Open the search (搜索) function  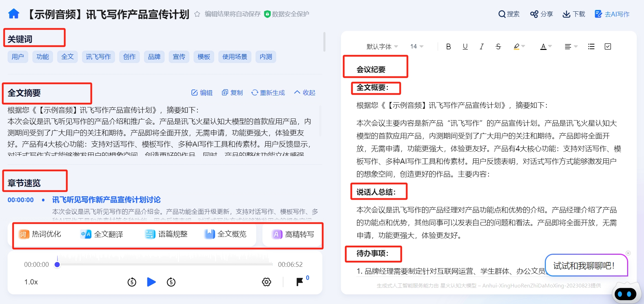509,14
